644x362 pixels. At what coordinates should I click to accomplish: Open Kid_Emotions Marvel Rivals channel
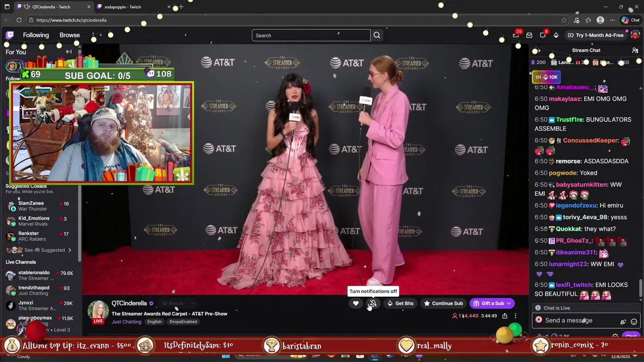coord(40,221)
